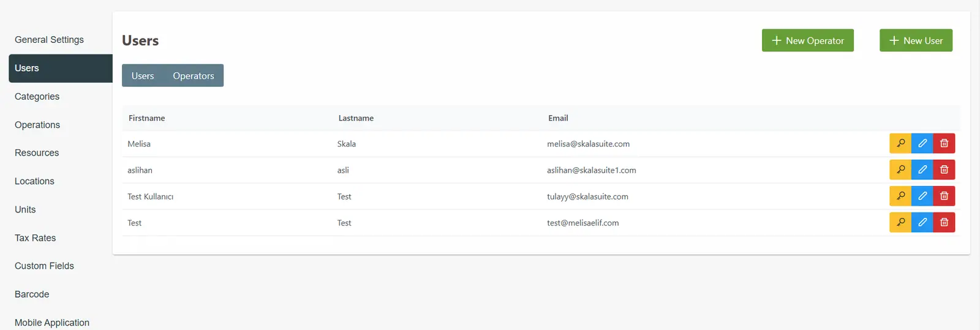980x330 pixels.
Task: Switch to the Operators tab
Action: pos(194,75)
